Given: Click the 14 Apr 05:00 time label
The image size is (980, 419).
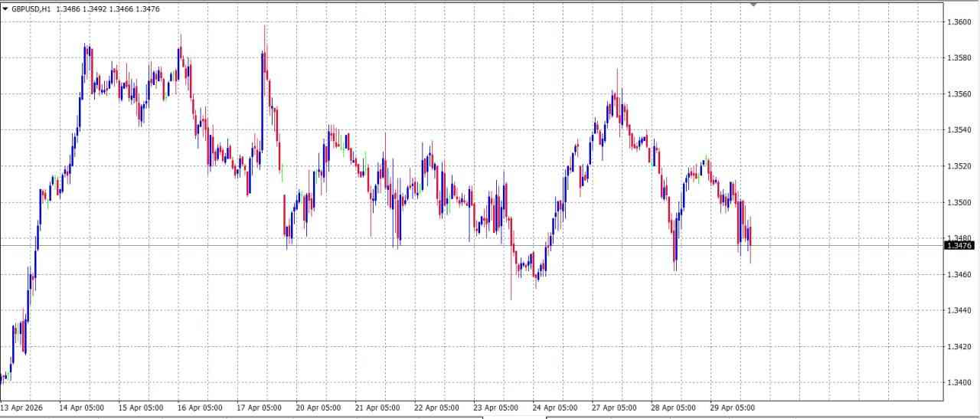Looking at the screenshot, I should coord(81,408).
